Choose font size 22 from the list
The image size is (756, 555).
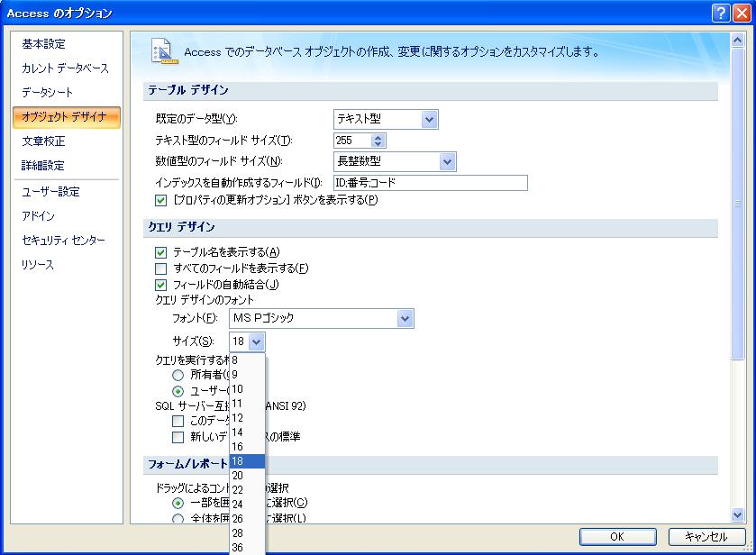pyautogui.click(x=247, y=490)
